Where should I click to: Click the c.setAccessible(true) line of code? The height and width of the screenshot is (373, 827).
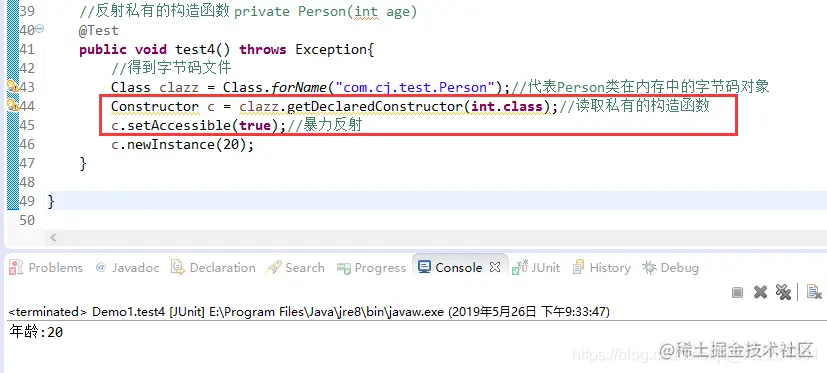tap(236, 125)
